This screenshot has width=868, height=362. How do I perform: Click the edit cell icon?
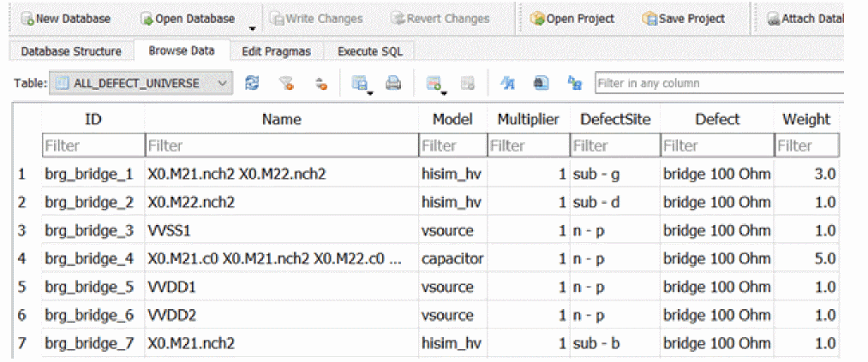(x=541, y=83)
